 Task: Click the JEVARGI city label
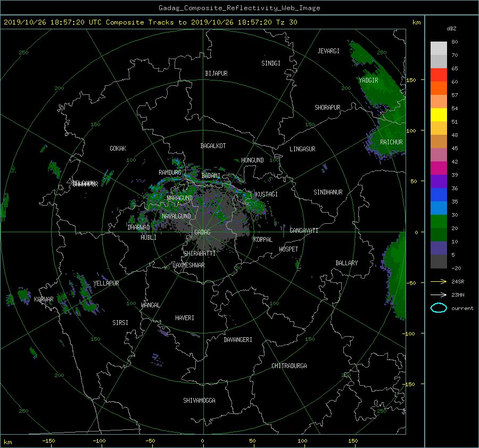pos(328,51)
